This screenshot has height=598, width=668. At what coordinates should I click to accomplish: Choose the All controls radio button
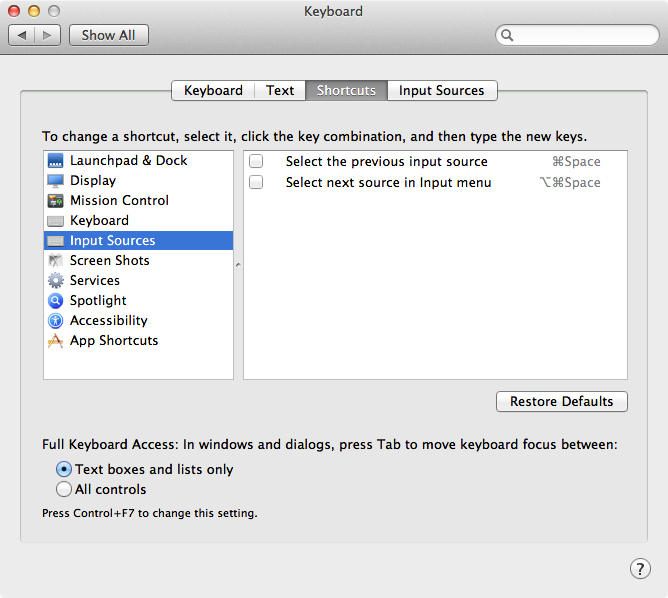pos(64,490)
